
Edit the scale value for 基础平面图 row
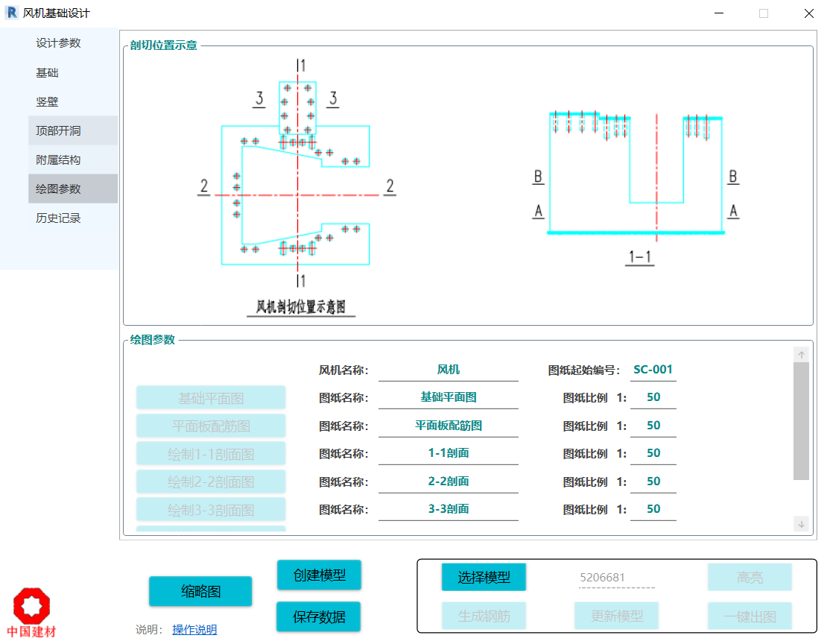[653, 397]
